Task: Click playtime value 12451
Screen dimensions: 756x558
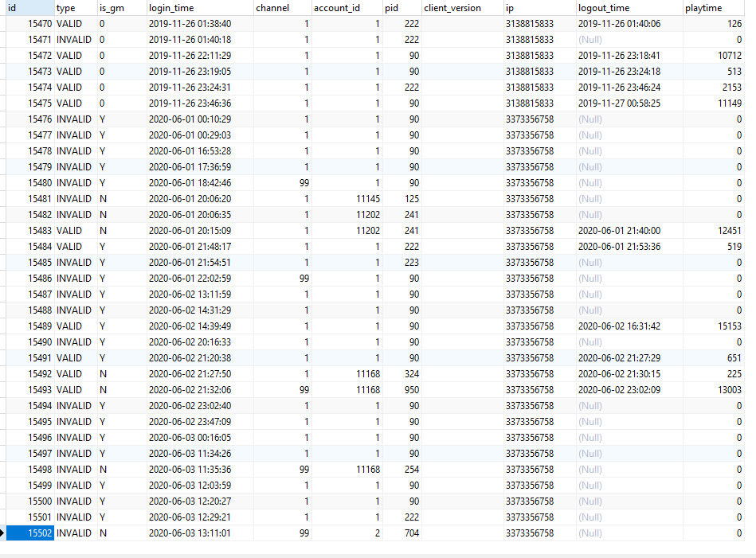Action: pos(730,230)
